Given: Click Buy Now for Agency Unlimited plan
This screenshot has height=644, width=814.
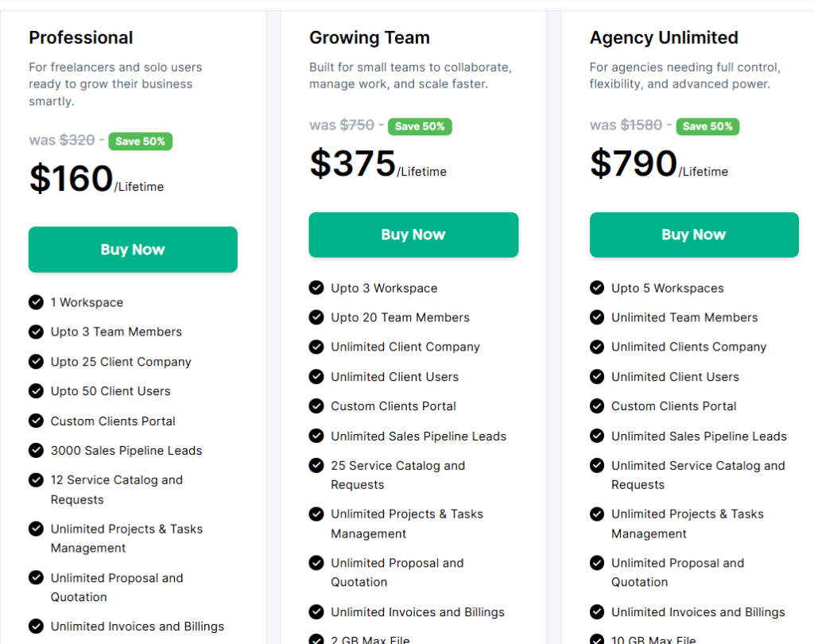Looking at the screenshot, I should click(x=693, y=235).
